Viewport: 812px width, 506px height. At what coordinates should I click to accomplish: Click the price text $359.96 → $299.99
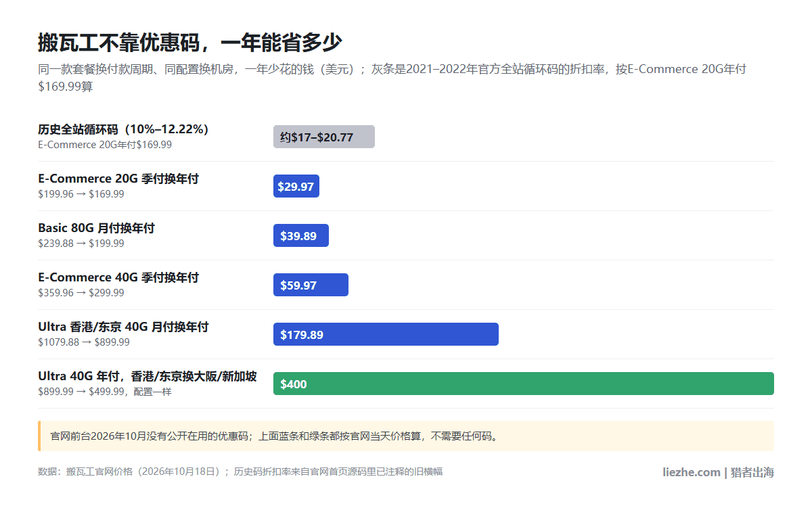pos(81,293)
